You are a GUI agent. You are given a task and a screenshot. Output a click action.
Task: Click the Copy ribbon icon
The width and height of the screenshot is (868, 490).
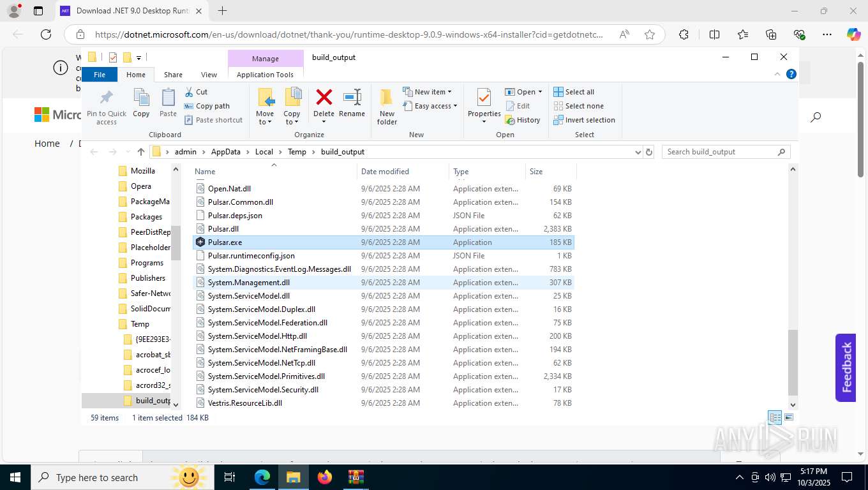[141, 103]
